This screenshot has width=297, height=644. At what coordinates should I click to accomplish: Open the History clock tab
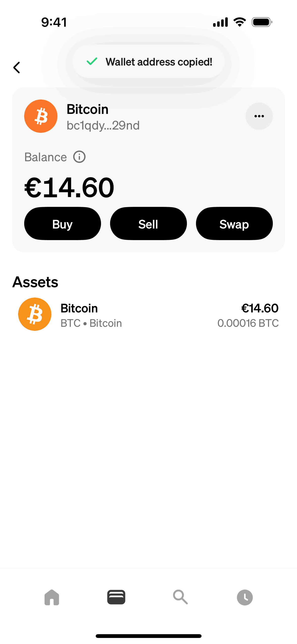(245, 597)
